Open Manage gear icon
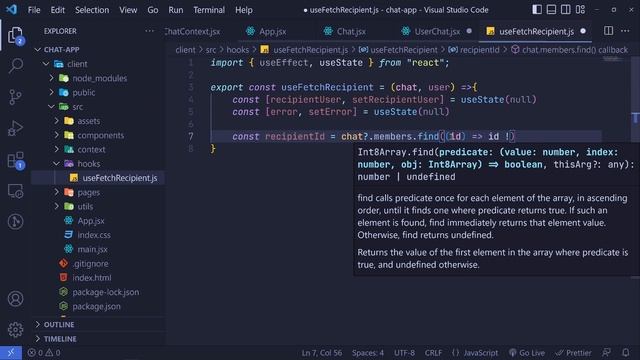Screen dimensions: 640x360 (x=16, y=329)
